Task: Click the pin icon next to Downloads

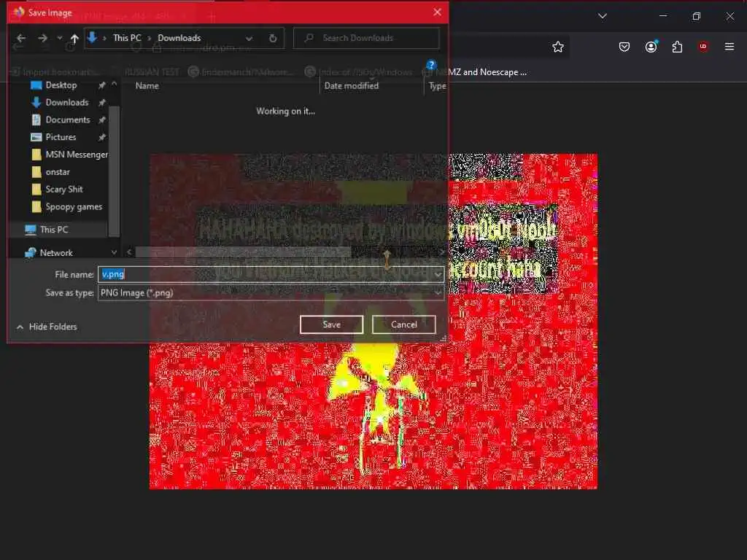Action: [x=101, y=102]
